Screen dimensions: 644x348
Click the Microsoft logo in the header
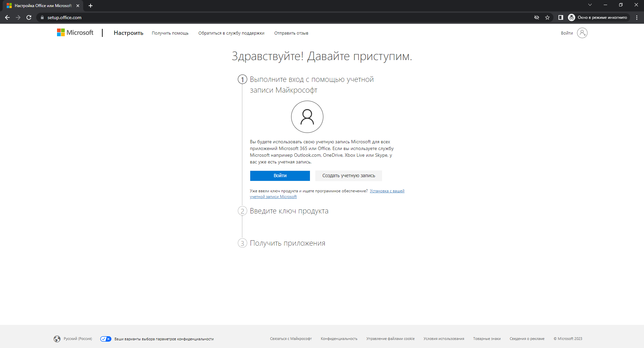pyautogui.click(x=75, y=33)
